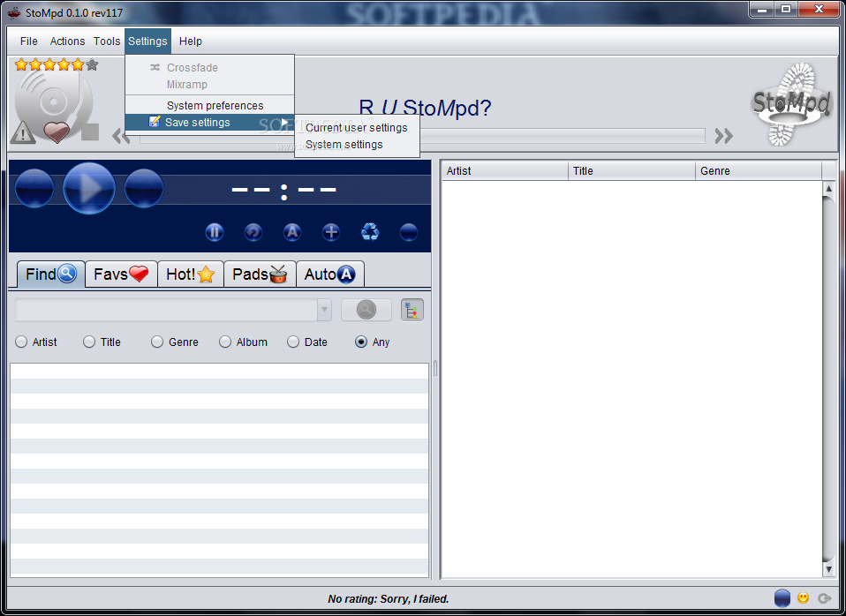Open the Actions menu
Viewport: 846px width, 616px height.
[67, 41]
